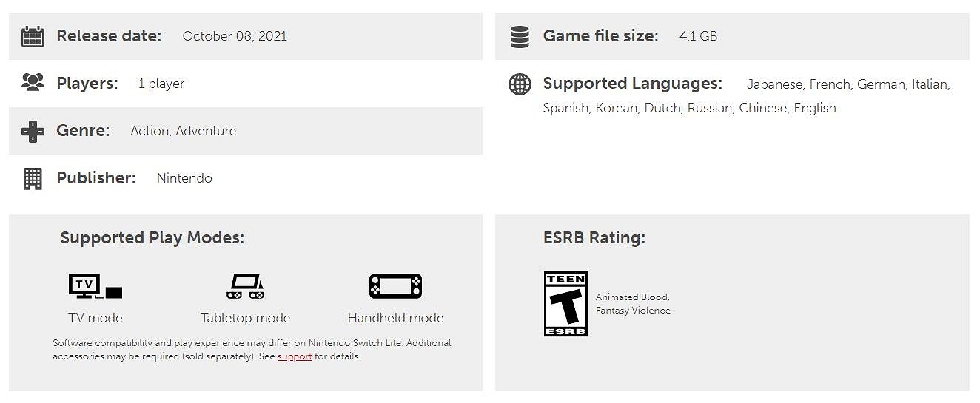This screenshot has width=980, height=403.
Task: Click the Tabletop mode icon
Action: [x=245, y=286]
